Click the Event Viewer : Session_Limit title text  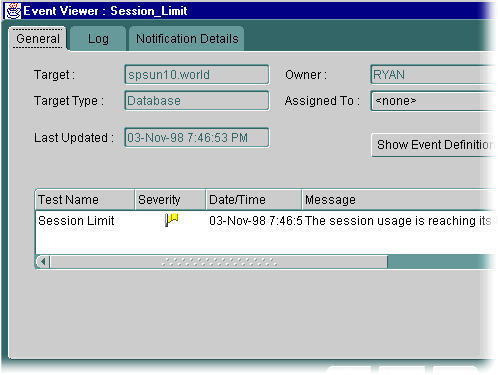pos(105,11)
